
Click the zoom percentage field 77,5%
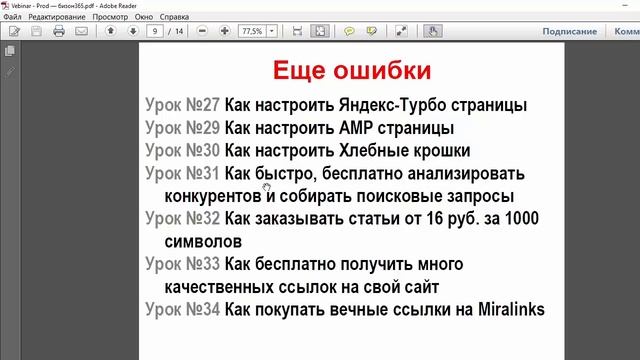252,31
